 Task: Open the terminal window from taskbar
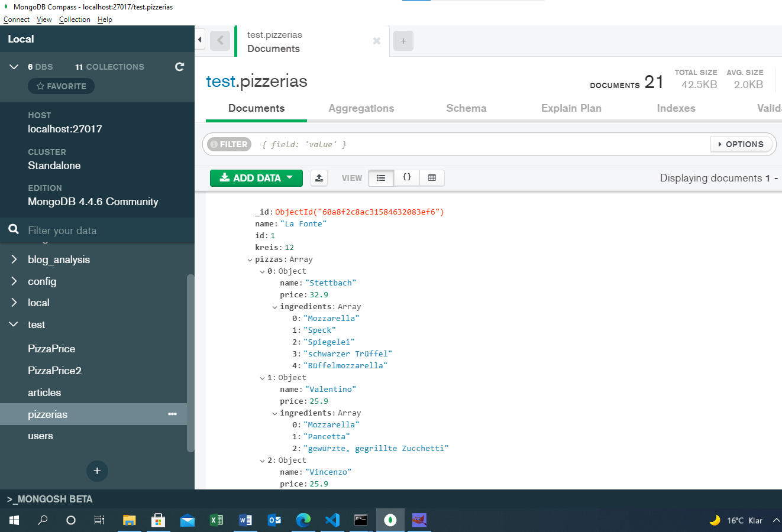click(361, 520)
